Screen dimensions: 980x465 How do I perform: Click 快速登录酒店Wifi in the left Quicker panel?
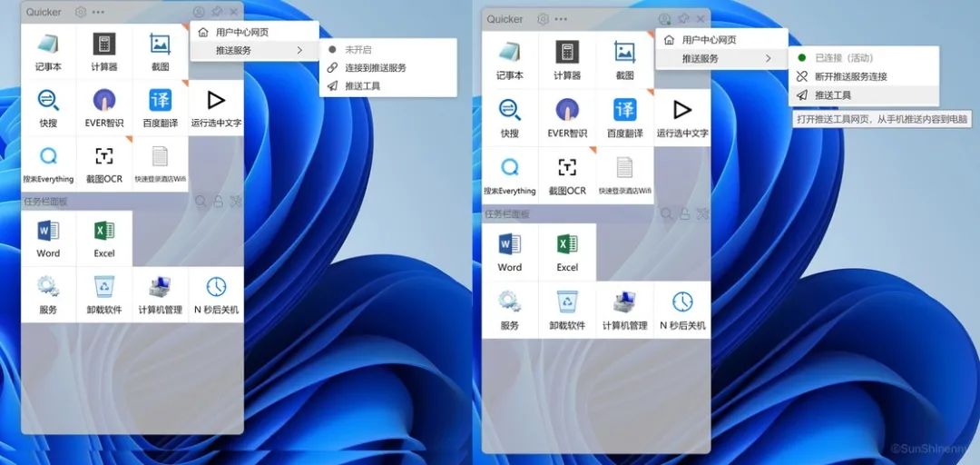coord(160,164)
